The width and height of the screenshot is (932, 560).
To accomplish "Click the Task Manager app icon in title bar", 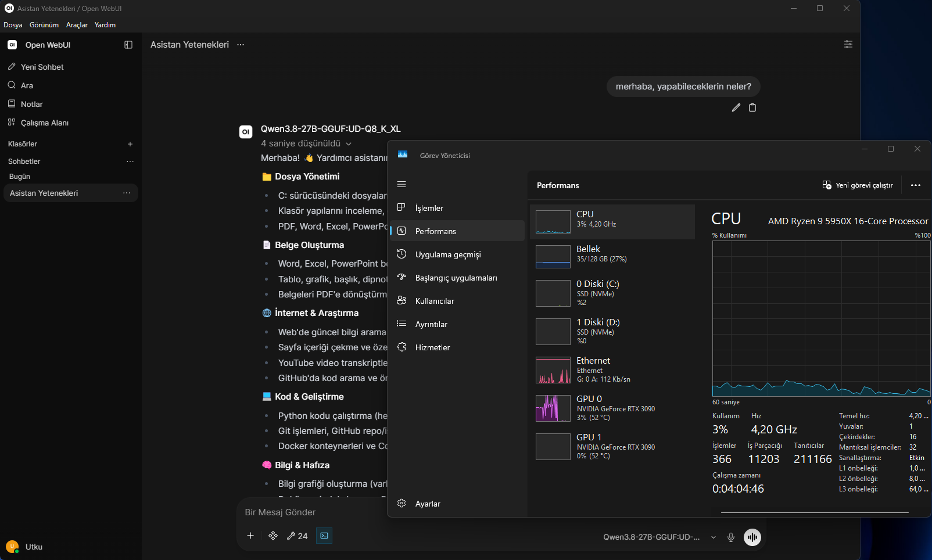I will (403, 155).
